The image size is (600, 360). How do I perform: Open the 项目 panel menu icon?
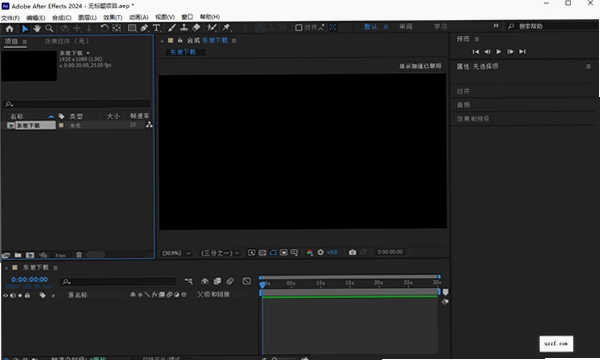(24, 42)
